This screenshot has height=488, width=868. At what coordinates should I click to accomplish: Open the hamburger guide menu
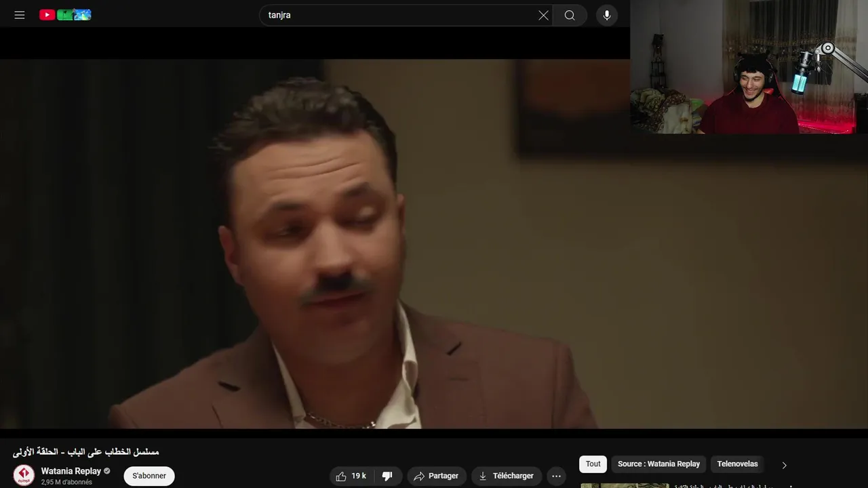point(20,15)
